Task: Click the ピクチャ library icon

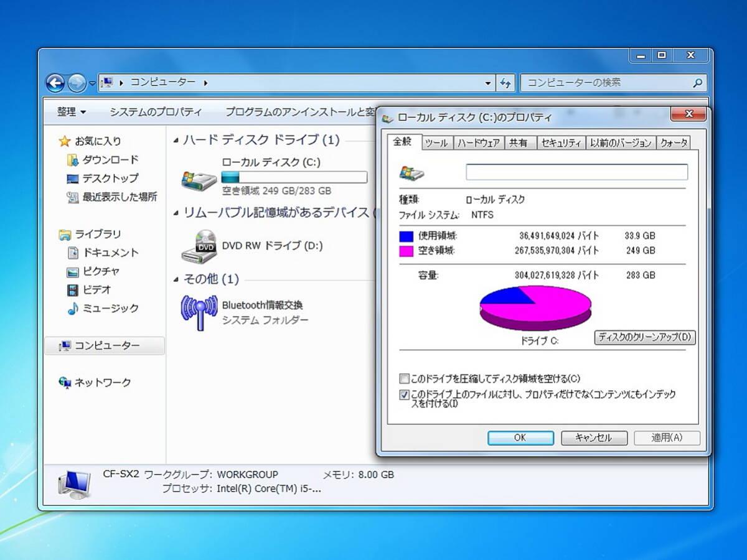Action: [x=72, y=271]
